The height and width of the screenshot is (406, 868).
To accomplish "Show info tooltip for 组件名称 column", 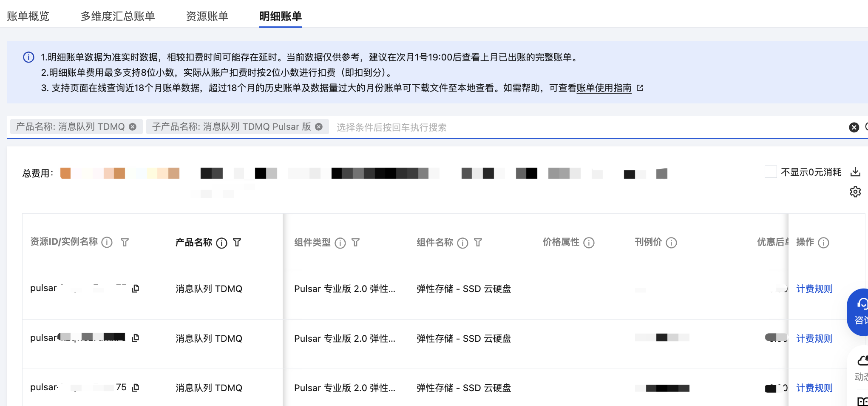I will coord(462,243).
